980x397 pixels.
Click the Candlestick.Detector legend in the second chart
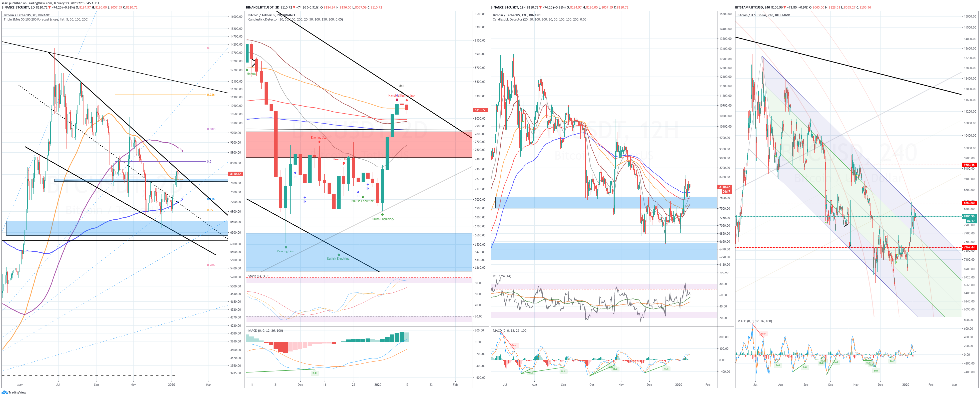tap(296, 20)
